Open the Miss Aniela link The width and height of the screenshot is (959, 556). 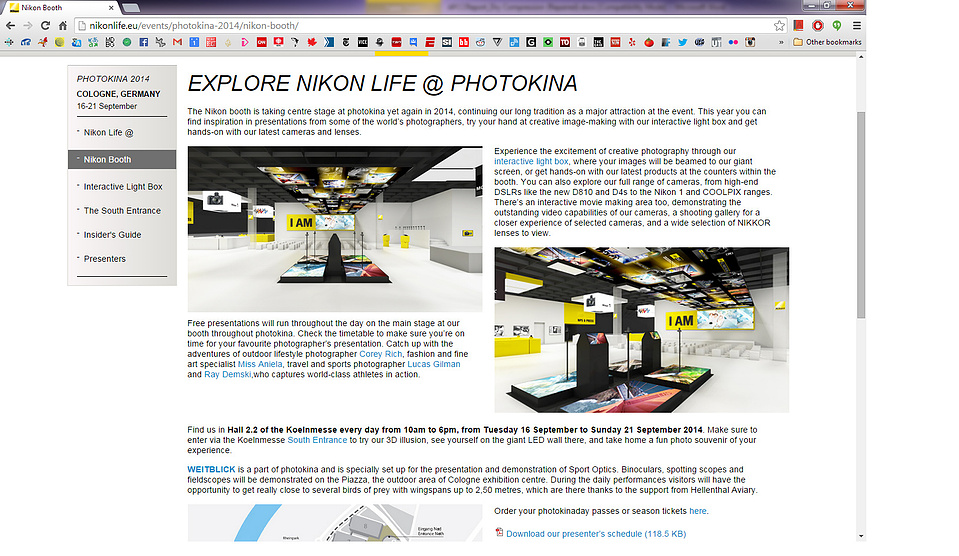point(260,364)
